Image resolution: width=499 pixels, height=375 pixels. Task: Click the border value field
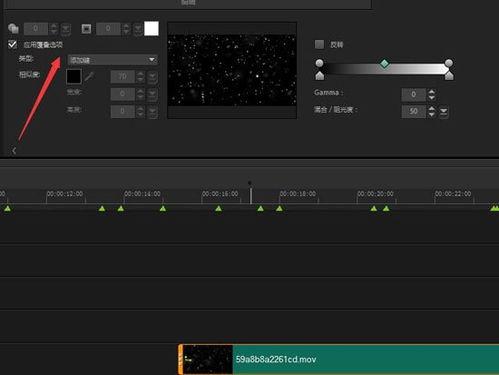tap(108, 29)
